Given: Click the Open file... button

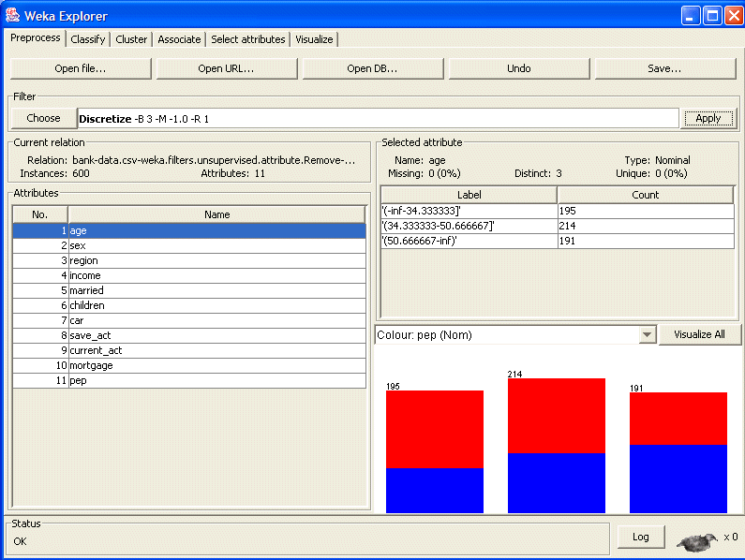Looking at the screenshot, I should tap(81, 68).
